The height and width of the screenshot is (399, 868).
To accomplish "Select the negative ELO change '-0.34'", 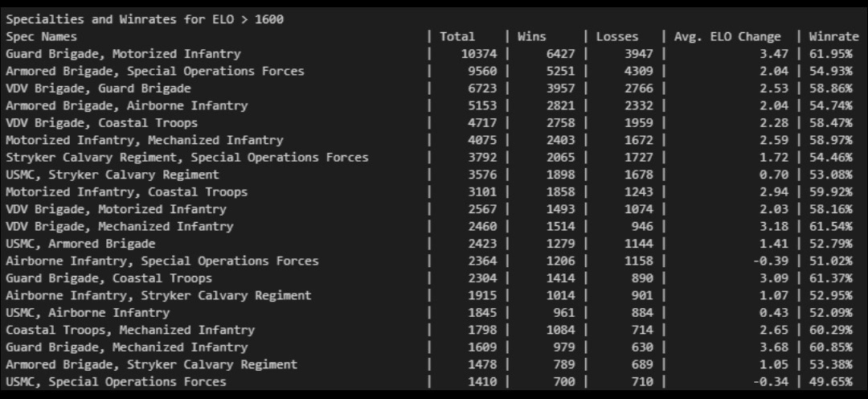I will [771, 381].
